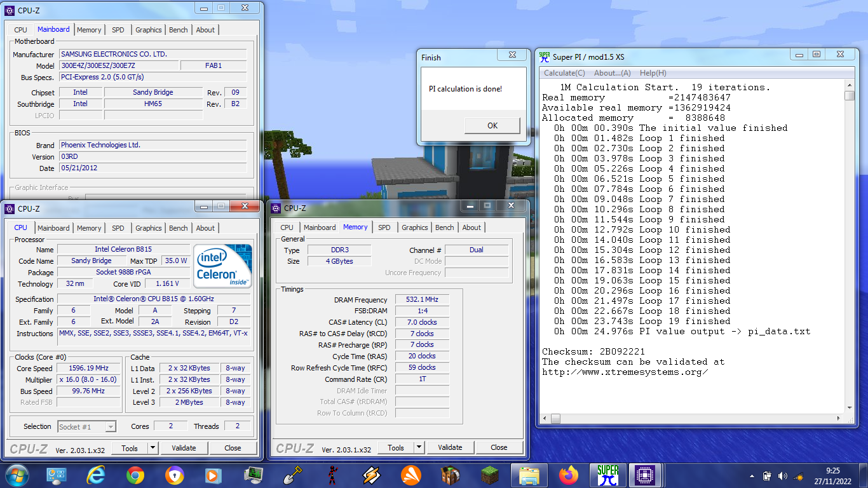Open the Socket #1 selection combo box
The height and width of the screenshot is (488, 868).
click(87, 427)
